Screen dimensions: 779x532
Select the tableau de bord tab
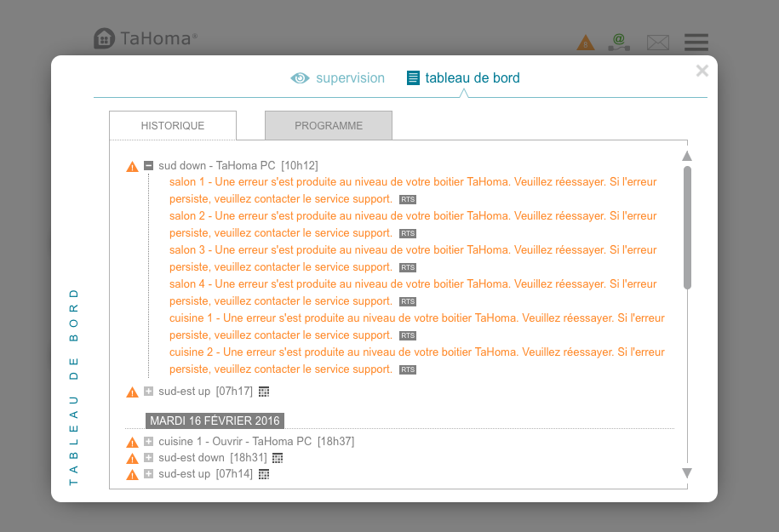point(463,78)
